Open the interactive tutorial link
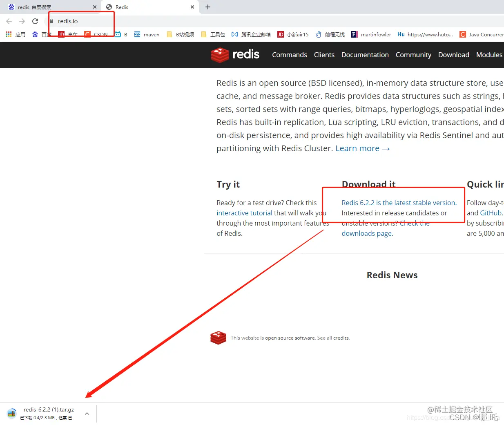The height and width of the screenshot is (425, 504). [244, 213]
